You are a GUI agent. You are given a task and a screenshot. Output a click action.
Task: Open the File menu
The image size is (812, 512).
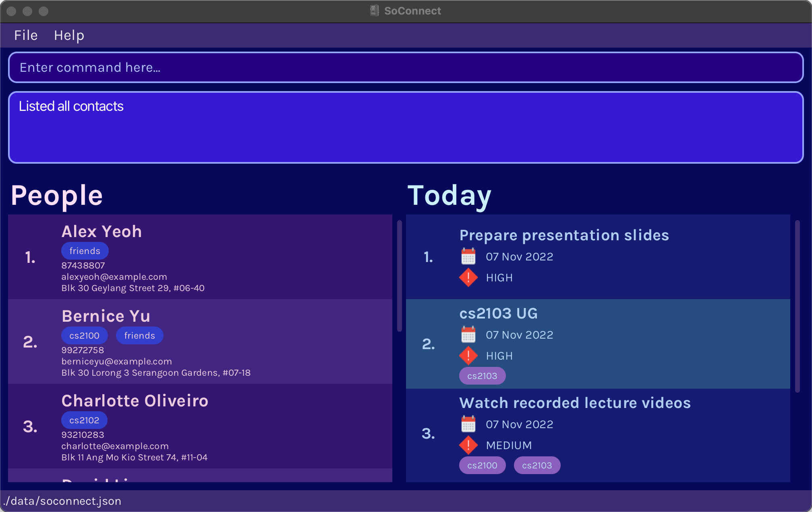[x=26, y=35]
